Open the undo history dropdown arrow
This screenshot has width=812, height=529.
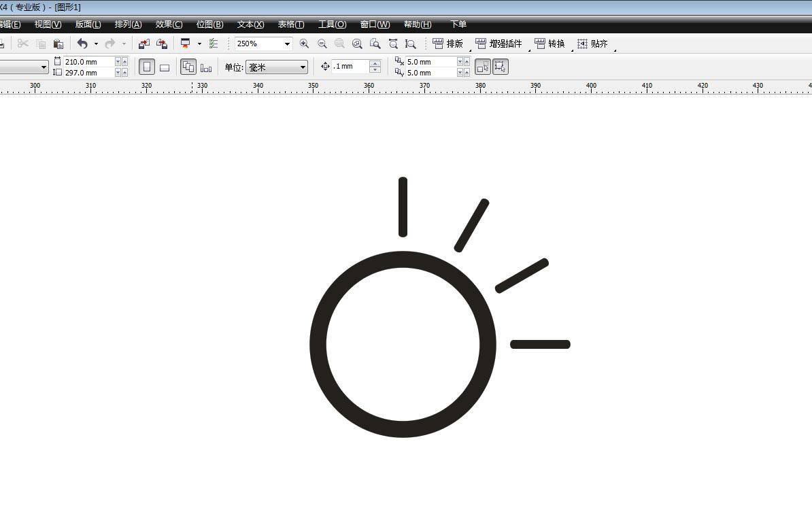(x=96, y=44)
